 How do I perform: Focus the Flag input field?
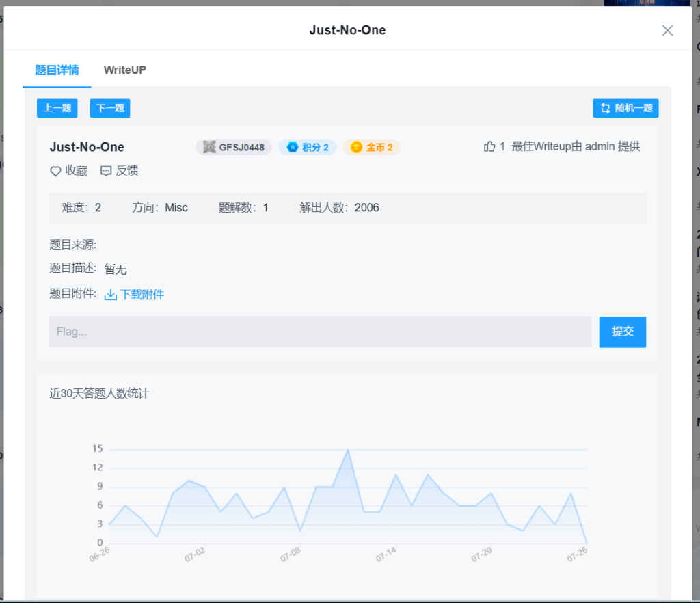pyautogui.click(x=320, y=332)
